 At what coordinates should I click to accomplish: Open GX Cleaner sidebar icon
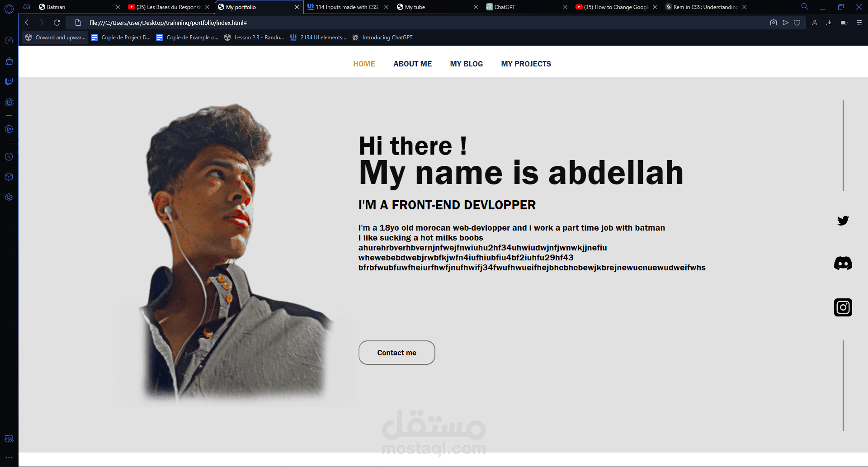9,61
